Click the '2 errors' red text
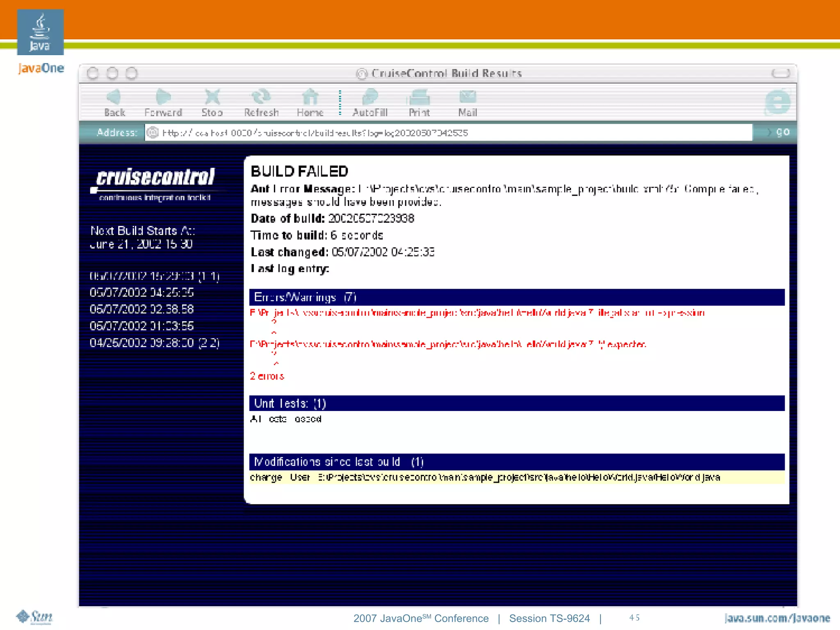 tap(267, 376)
